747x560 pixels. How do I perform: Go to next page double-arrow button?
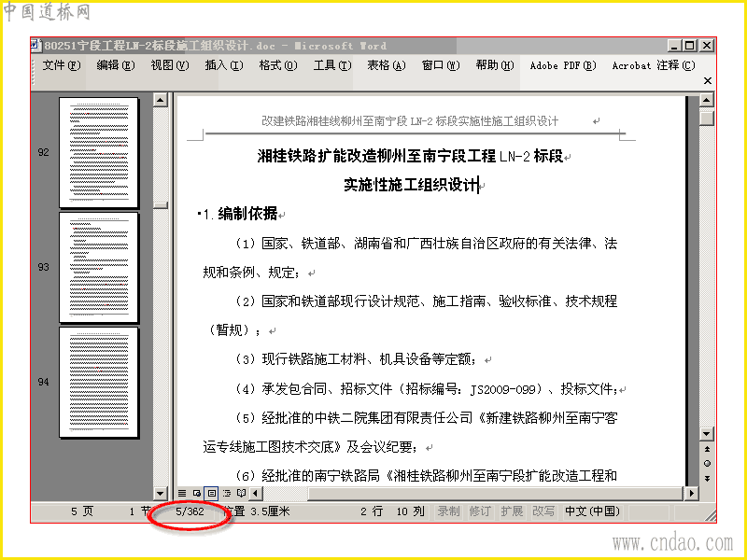(x=707, y=478)
